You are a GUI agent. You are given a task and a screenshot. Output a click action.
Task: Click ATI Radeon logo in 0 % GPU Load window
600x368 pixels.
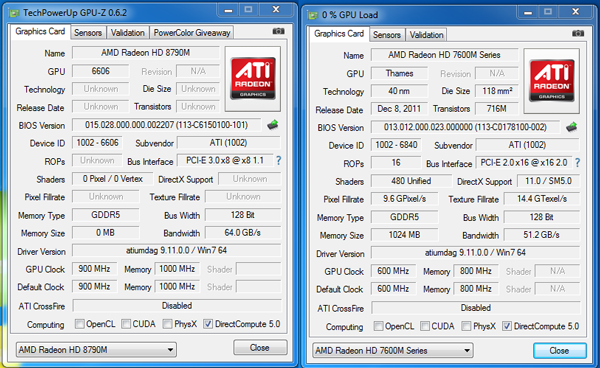click(552, 81)
